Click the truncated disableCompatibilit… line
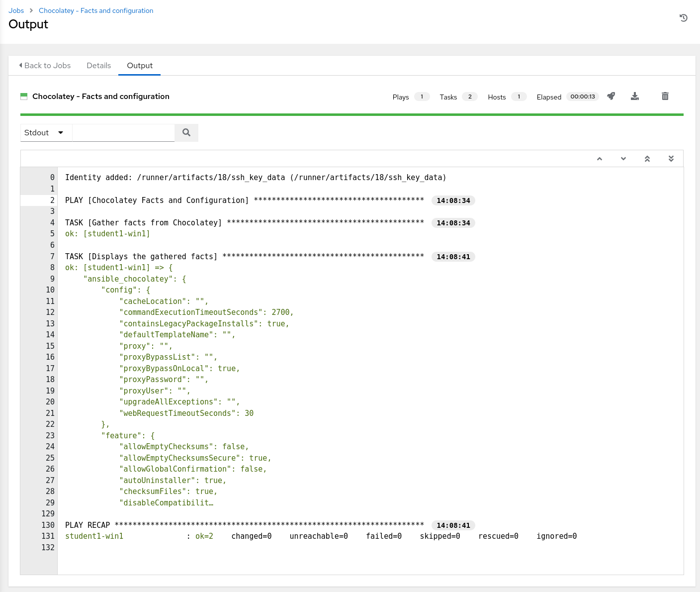 click(167, 502)
